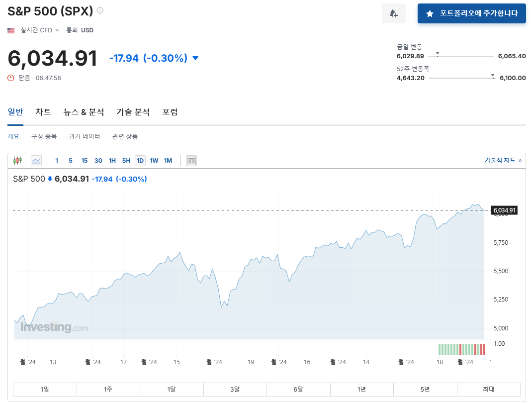The width and height of the screenshot is (532, 404).
Task: Click the 6,065.40 daily high value
Action: pyautogui.click(x=512, y=56)
